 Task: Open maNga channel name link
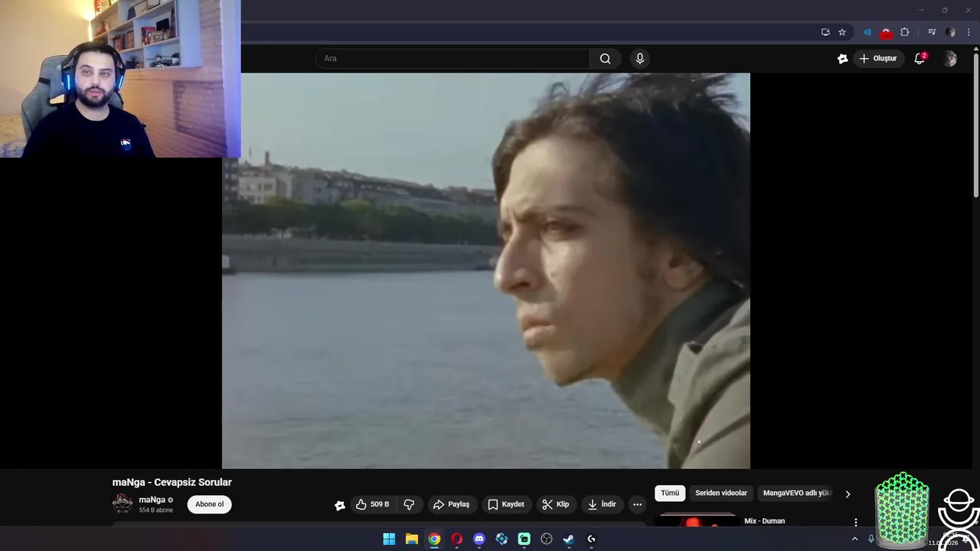click(152, 500)
